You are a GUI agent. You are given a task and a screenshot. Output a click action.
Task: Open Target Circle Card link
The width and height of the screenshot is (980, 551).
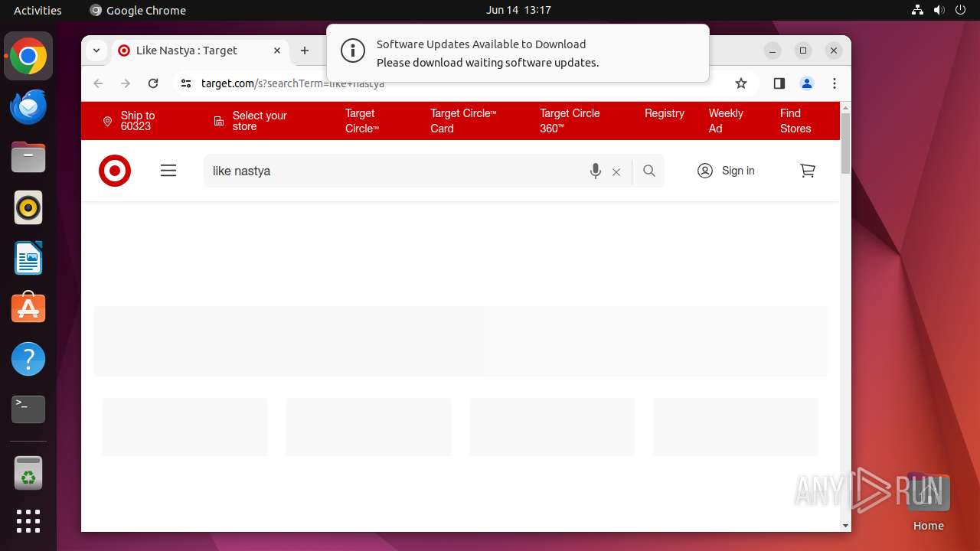(x=463, y=121)
